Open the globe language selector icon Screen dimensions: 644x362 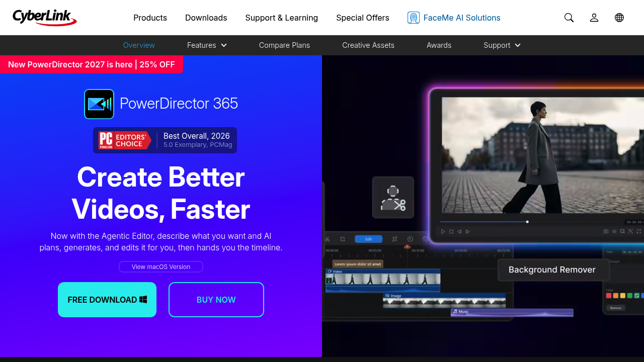pyautogui.click(x=619, y=18)
